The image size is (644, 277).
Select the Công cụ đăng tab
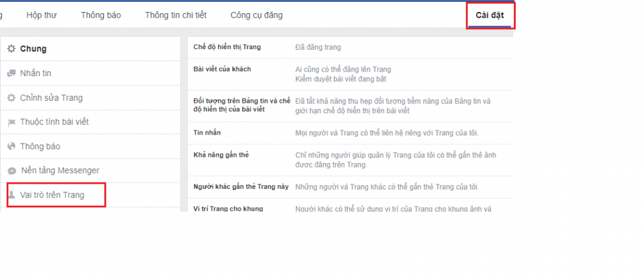pos(257,15)
